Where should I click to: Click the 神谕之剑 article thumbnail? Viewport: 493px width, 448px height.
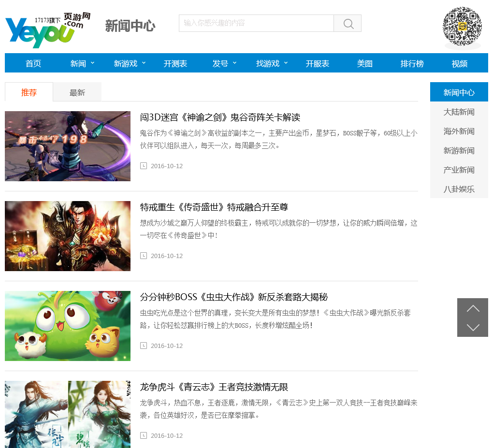coord(68,146)
